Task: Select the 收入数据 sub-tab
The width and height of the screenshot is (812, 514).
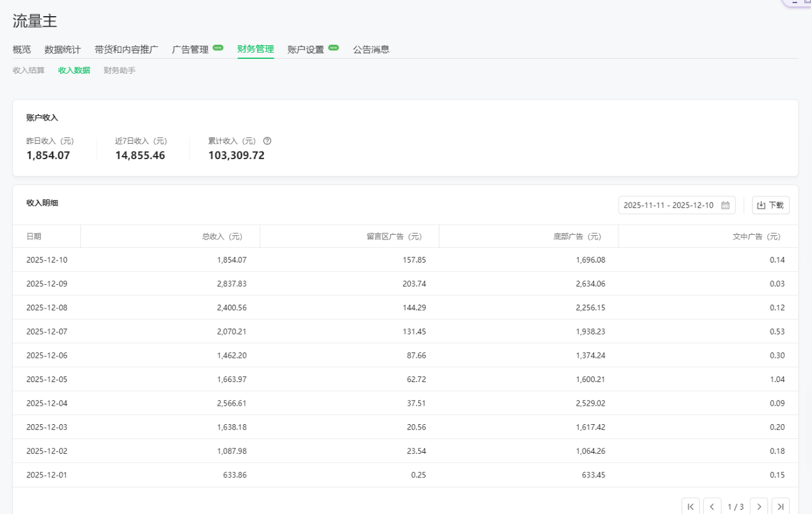Action: 74,71
